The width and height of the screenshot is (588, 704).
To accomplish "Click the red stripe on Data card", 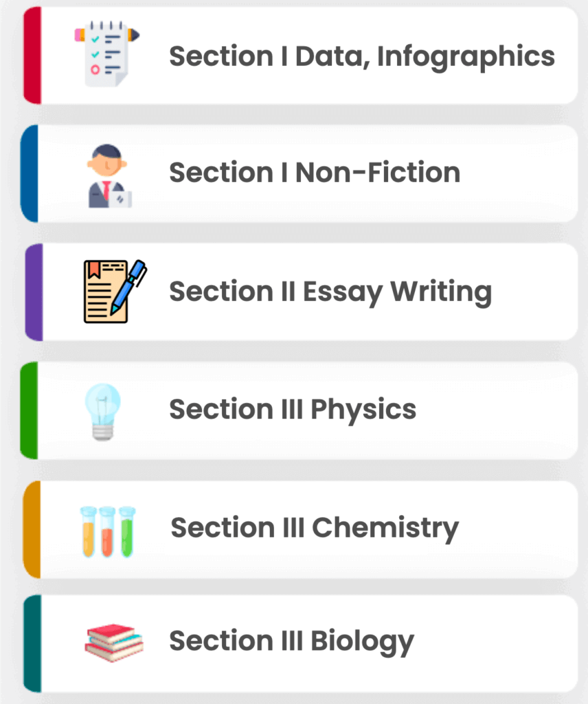I will click(32, 55).
